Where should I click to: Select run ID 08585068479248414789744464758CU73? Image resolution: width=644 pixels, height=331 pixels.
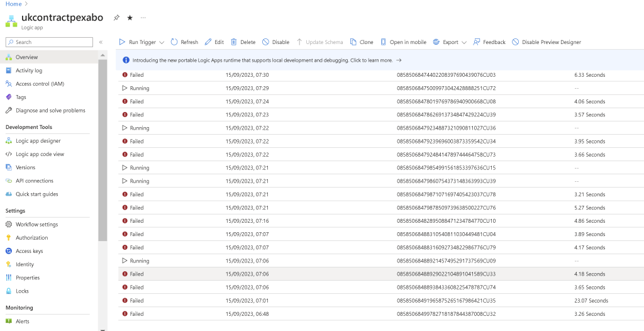pyautogui.click(x=446, y=155)
